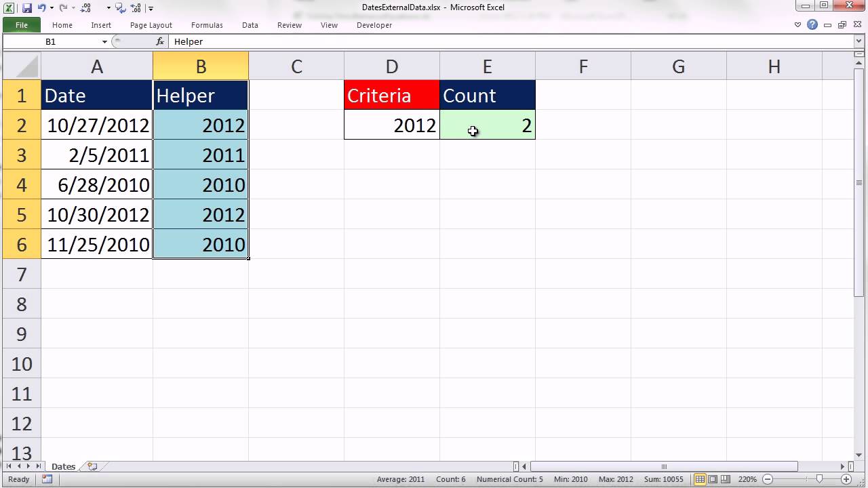Image resolution: width=868 pixels, height=488 pixels.
Task: Click the Insert Worksheet tab icon
Action: pos(92,466)
